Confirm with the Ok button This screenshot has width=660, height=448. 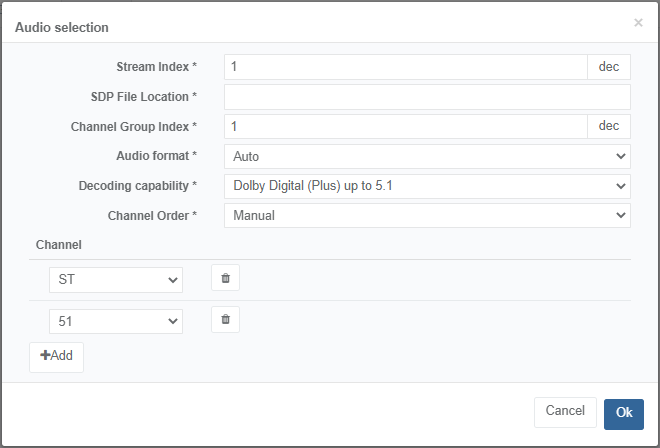point(623,413)
